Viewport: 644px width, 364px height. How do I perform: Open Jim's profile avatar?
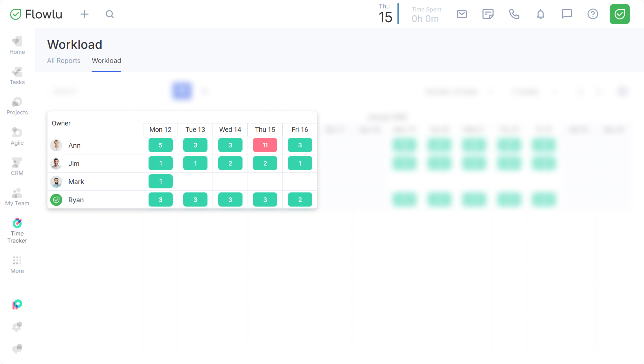click(x=56, y=163)
